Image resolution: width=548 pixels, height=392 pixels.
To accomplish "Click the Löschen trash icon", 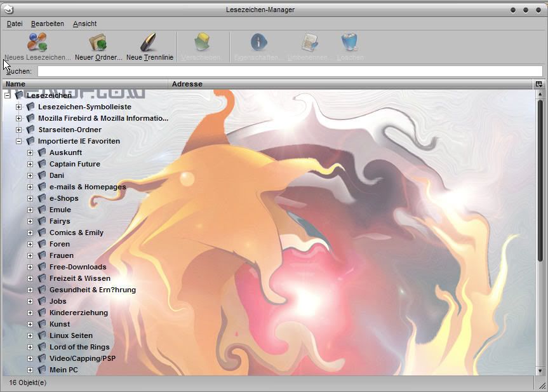I will (349, 42).
